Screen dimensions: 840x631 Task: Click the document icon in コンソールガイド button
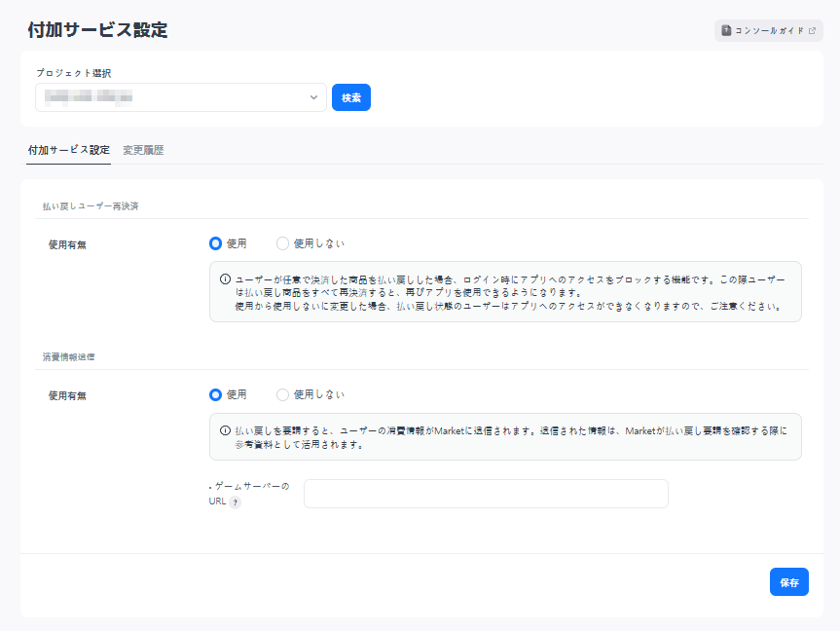[x=726, y=31]
